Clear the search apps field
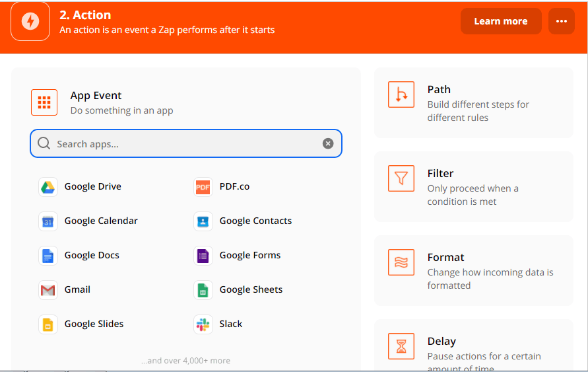The image size is (588, 372). click(x=328, y=143)
